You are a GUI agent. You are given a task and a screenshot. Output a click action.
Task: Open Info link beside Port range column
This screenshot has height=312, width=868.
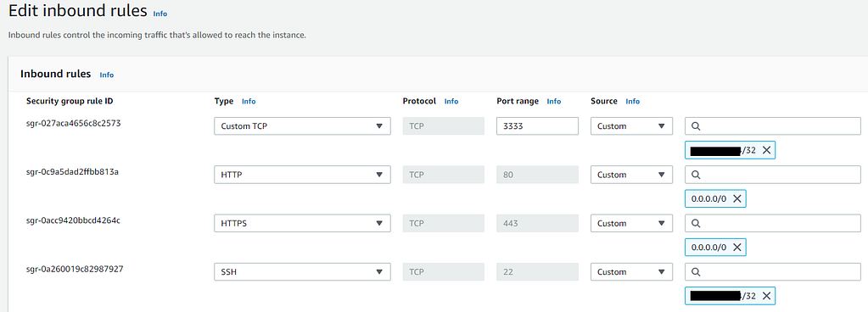(553, 101)
